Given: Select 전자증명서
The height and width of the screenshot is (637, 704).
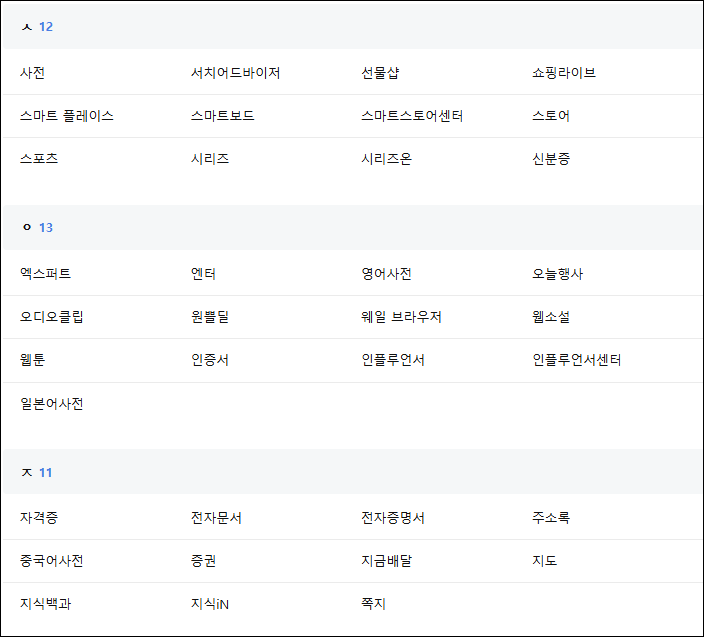Looking at the screenshot, I should point(393,518).
